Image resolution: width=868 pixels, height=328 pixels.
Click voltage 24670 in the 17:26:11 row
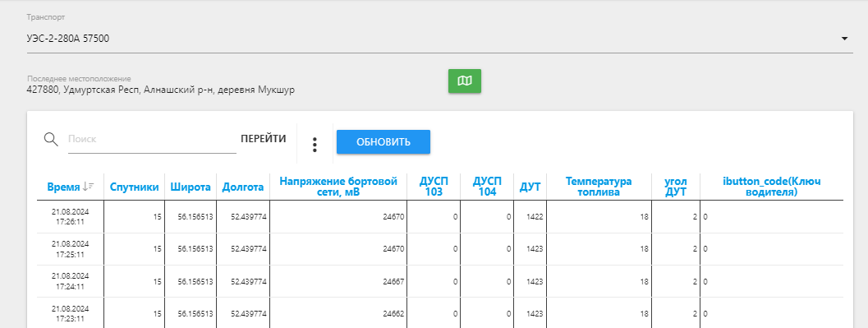point(393,217)
